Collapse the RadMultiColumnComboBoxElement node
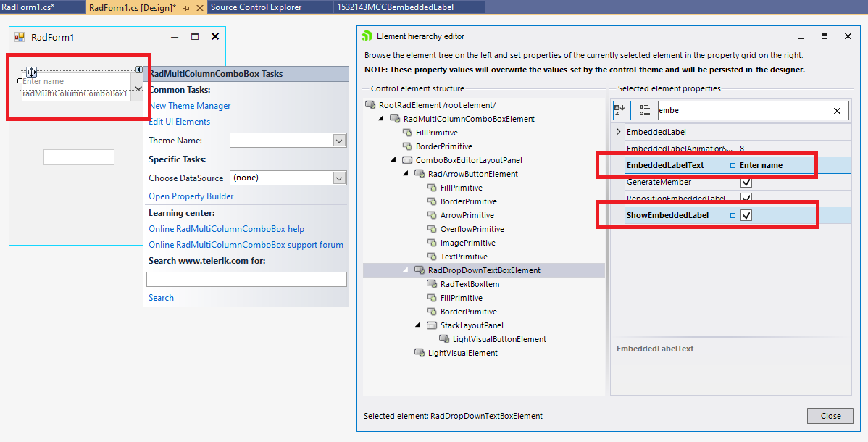This screenshot has width=868, height=442. point(381,119)
